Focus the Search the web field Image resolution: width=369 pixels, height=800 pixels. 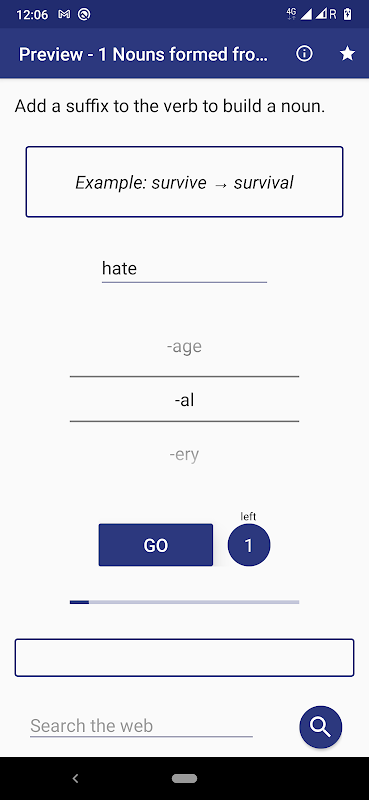pyautogui.click(x=141, y=726)
